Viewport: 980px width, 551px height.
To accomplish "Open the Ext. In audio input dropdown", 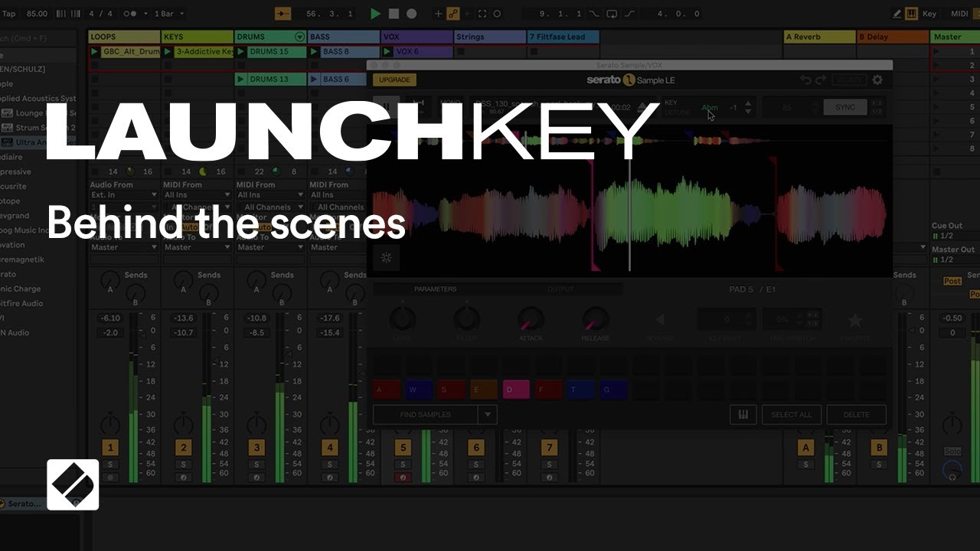I will 123,195.
